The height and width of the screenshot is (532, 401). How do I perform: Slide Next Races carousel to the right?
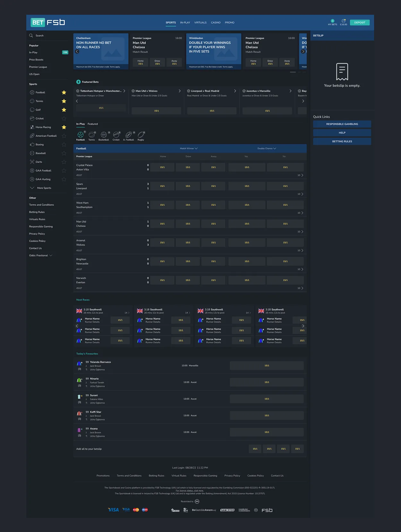303,326
